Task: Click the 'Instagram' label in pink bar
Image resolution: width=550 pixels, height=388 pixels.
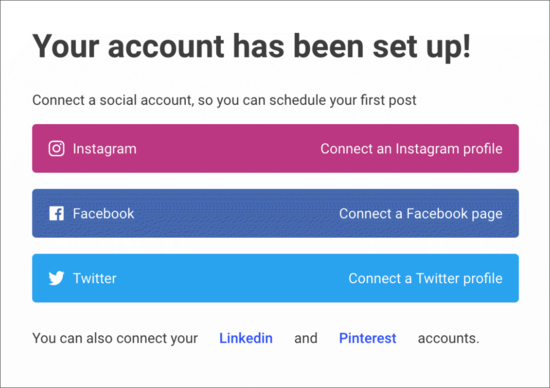Action: [x=105, y=149]
